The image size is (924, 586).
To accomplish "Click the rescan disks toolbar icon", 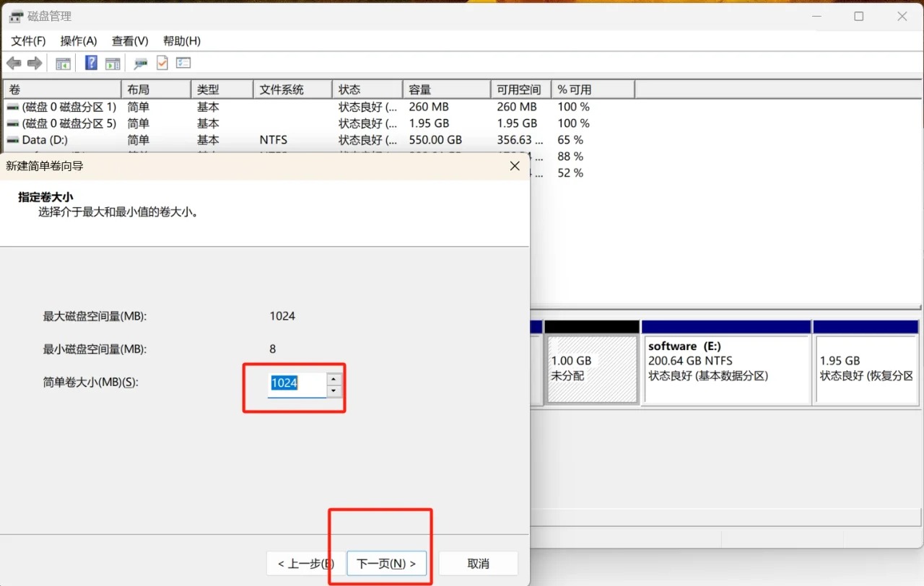I will coord(141,64).
